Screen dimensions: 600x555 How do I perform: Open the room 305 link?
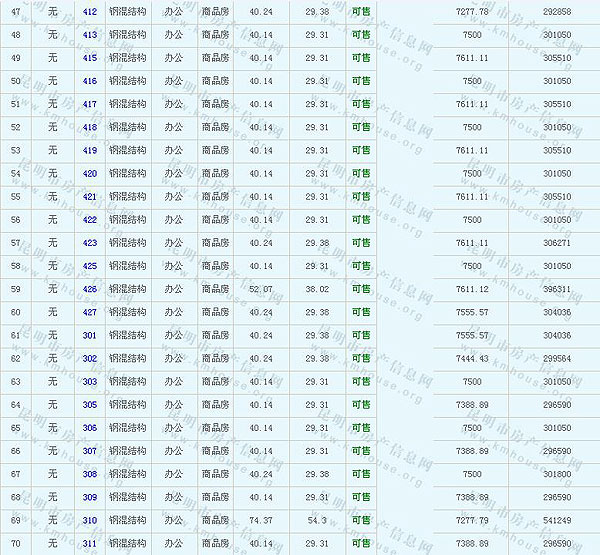click(90, 404)
